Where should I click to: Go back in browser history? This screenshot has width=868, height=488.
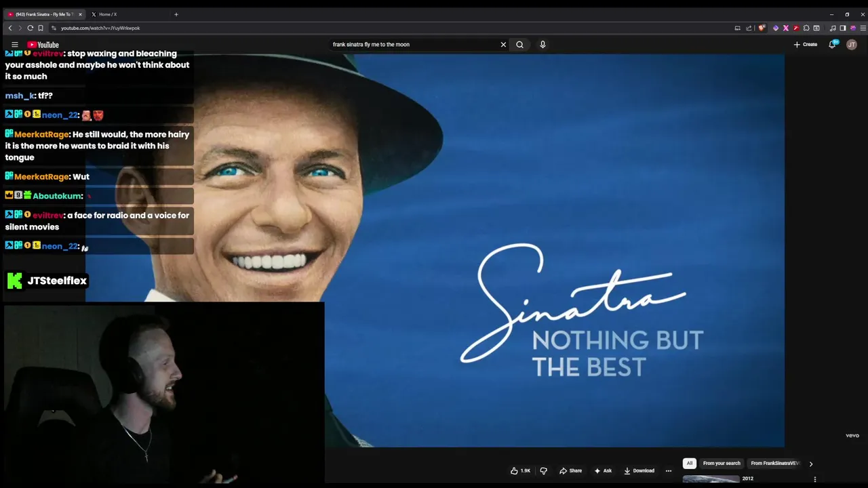[10, 28]
